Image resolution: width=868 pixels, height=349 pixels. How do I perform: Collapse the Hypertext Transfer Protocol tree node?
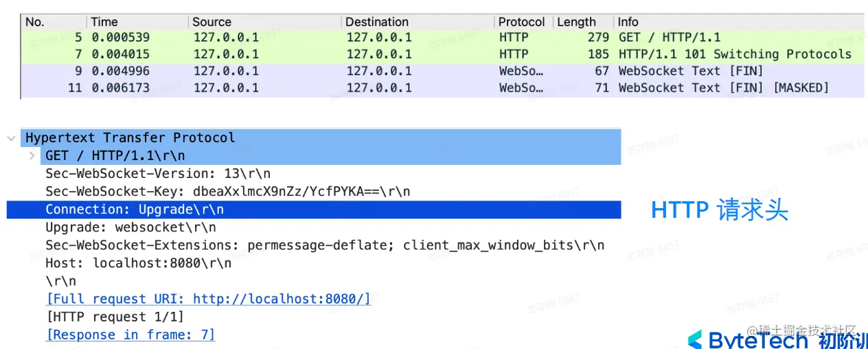click(11, 138)
